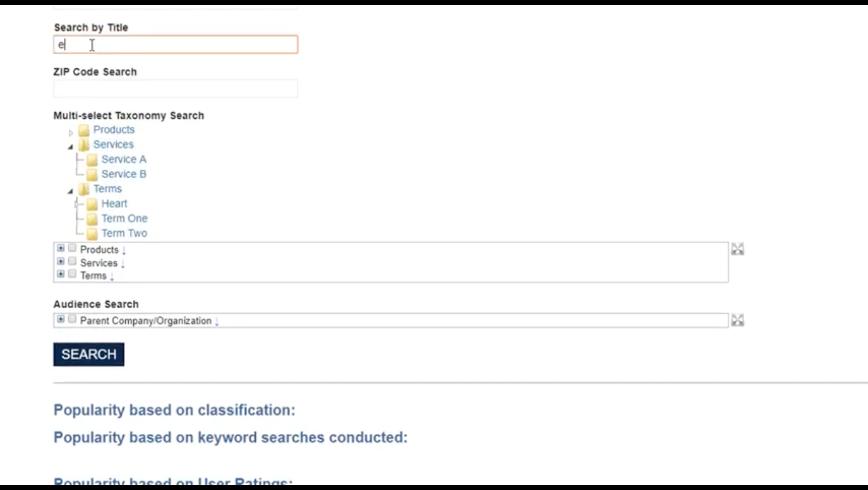868x490 pixels.
Task: Select the Term One tree item
Action: pos(124,218)
